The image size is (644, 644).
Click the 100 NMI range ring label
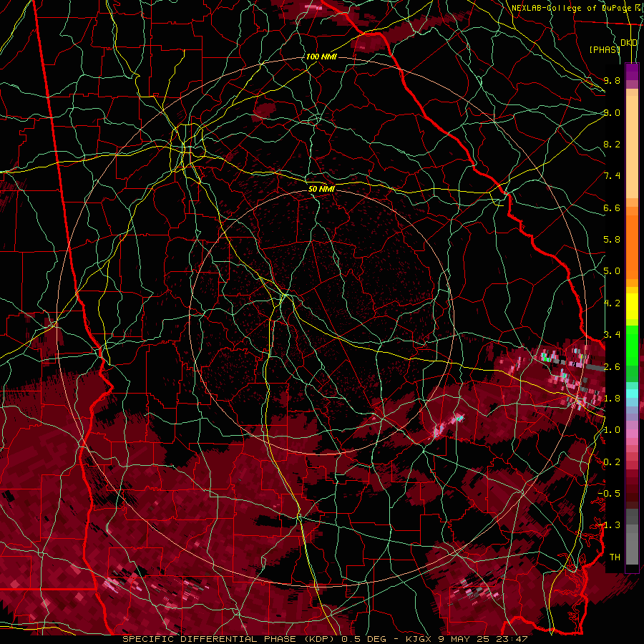[321, 57]
